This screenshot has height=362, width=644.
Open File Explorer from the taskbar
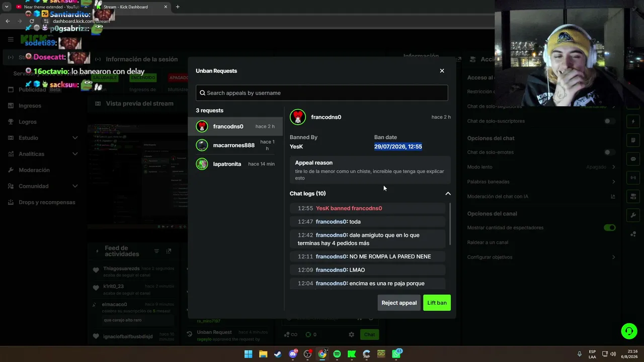click(263, 354)
